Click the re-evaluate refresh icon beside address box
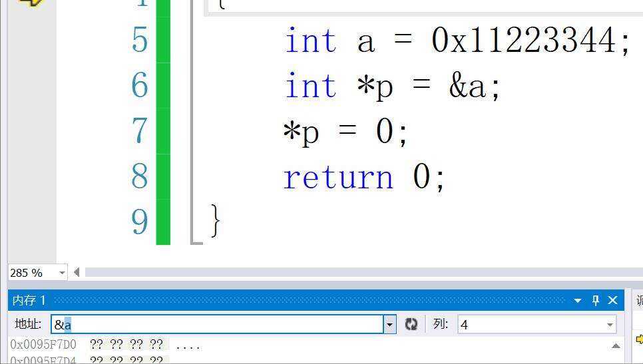Screen dimensions: 643x364 tap(411, 324)
